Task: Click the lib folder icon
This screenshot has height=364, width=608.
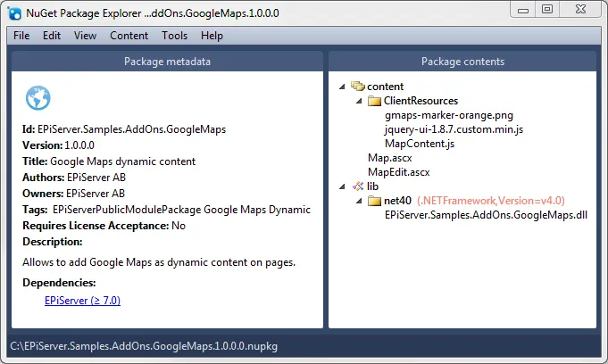Action: tap(357, 186)
